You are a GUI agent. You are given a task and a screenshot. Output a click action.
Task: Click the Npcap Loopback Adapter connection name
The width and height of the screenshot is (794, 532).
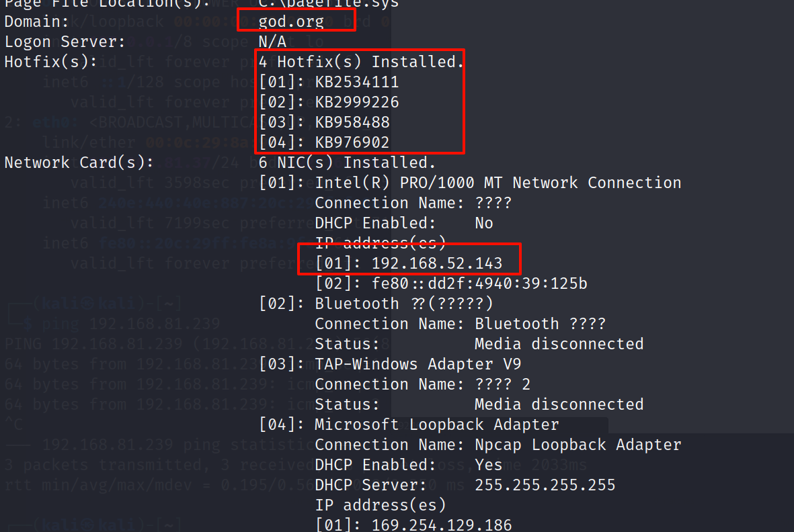[578, 445]
